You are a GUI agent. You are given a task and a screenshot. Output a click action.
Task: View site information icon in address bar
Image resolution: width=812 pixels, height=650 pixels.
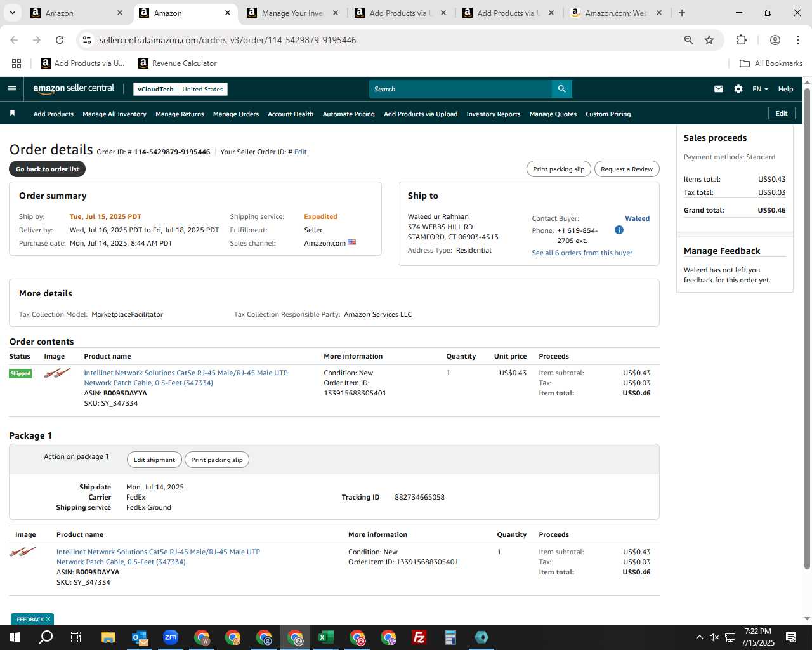pos(87,40)
